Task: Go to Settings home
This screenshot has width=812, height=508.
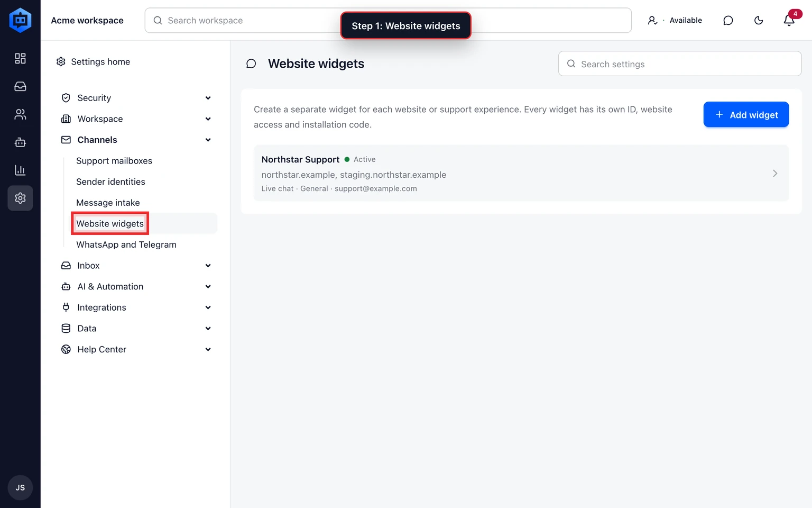Action: click(94, 62)
